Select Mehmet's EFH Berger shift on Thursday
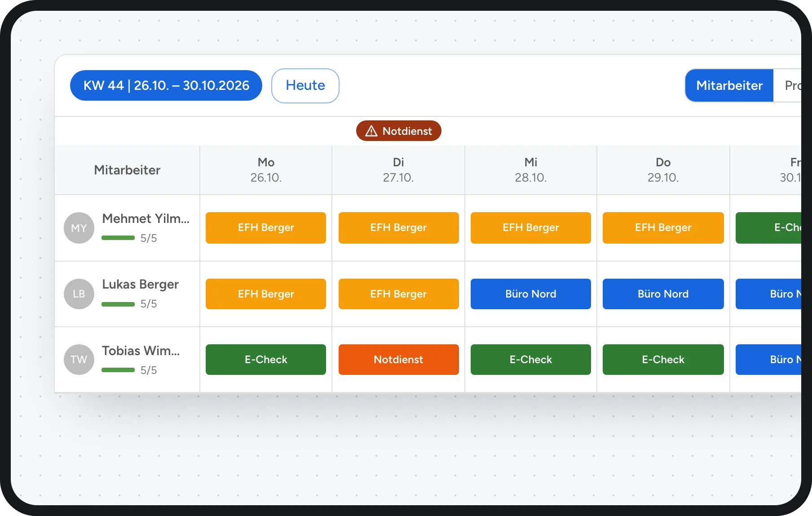 663,228
